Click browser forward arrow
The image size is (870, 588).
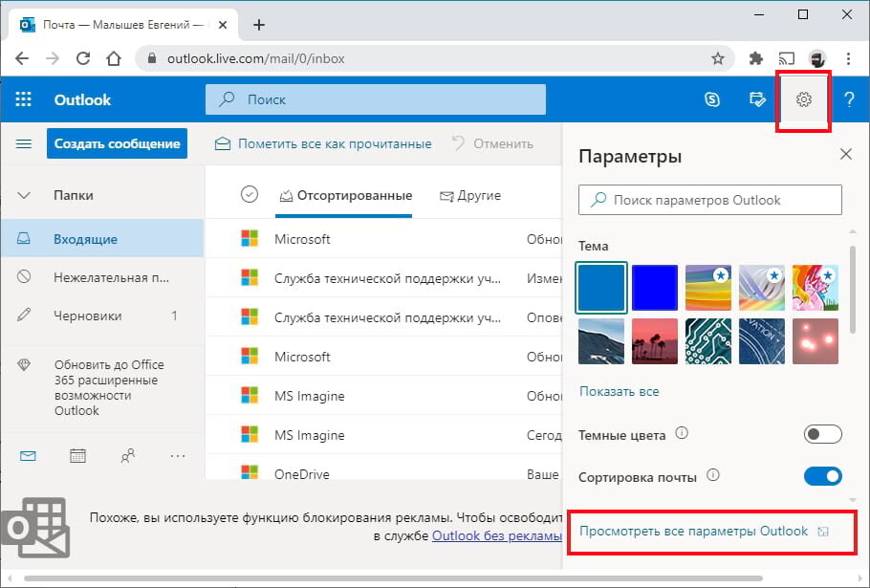click(53, 58)
